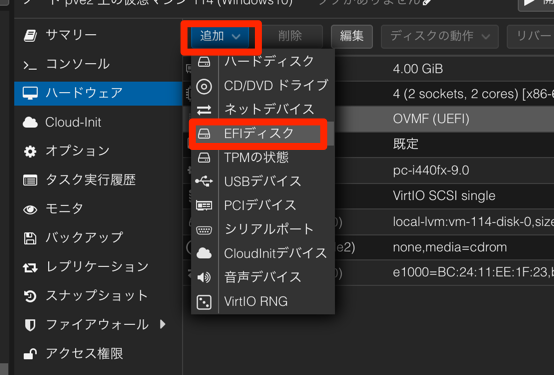
Task: Click the 編集 button
Action: point(352,36)
